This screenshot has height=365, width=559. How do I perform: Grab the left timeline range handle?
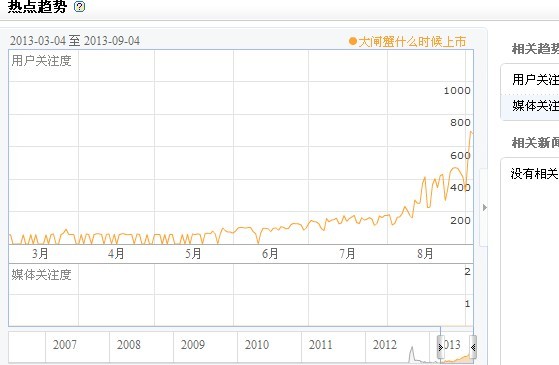click(441, 347)
